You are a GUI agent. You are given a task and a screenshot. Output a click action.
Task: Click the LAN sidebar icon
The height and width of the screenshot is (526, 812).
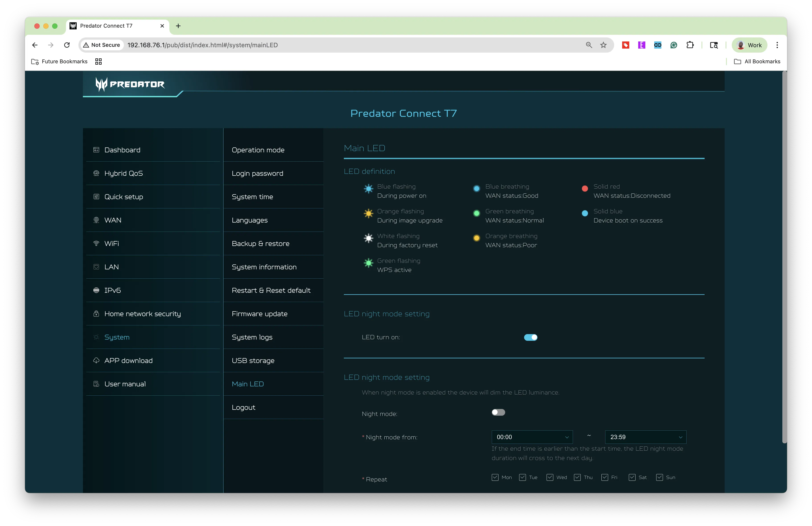click(x=96, y=267)
